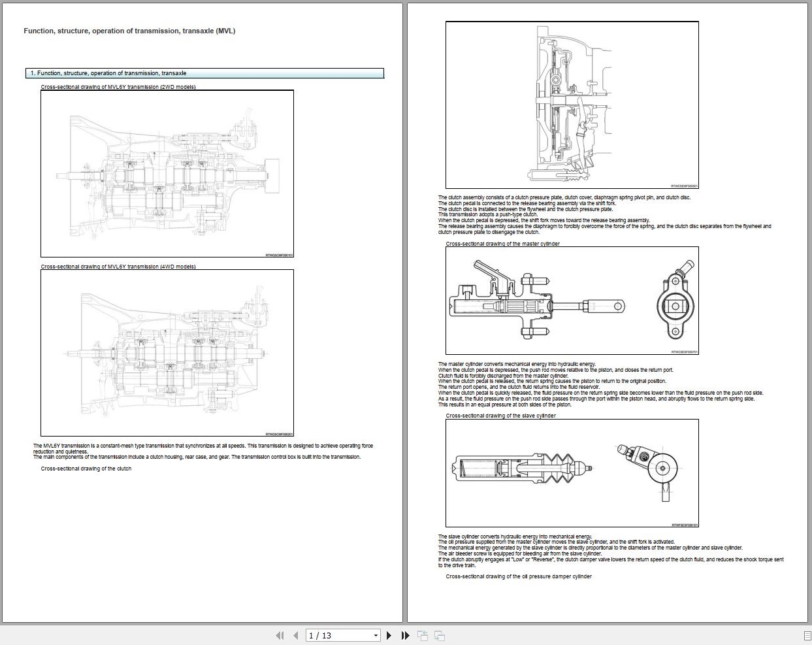Step back using the previous-page arrow
Image resolution: width=812 pixels, height=645 pixels.
[295, 635]
